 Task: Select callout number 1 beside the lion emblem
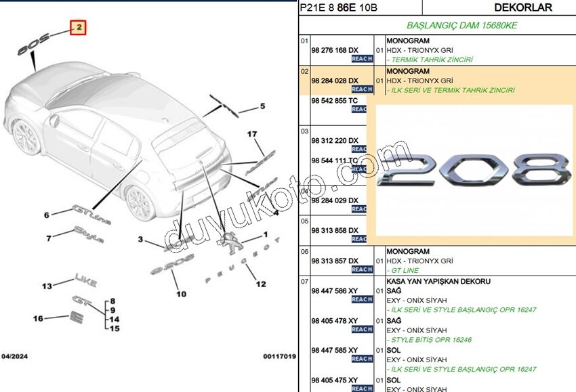pyautogui.click(x=266, y=234)
